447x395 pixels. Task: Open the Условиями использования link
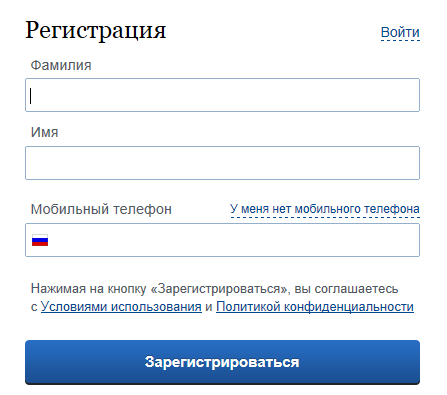121,307
